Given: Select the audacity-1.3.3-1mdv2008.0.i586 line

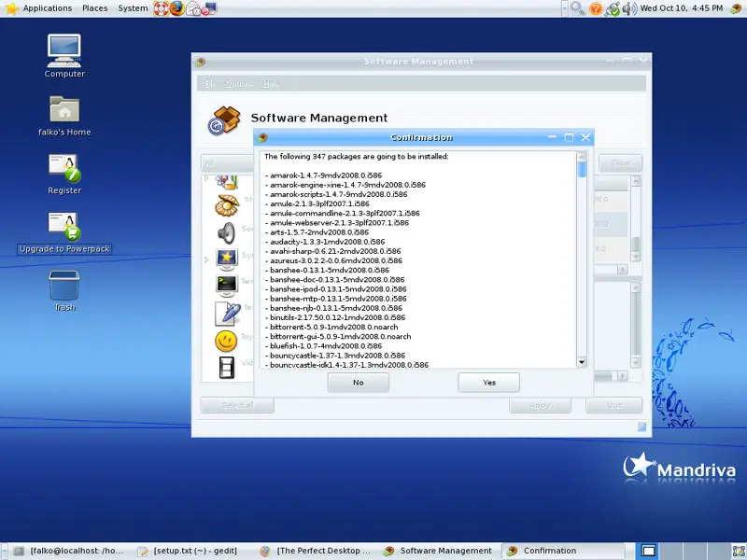Looking at the screenshot, I should click(325, 242).
